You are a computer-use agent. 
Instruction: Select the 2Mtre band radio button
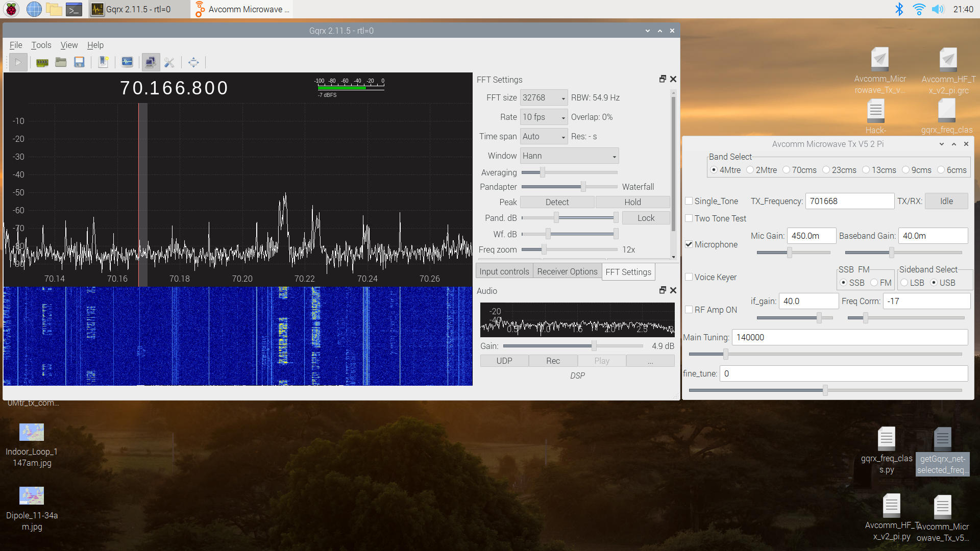click(x=750, y=170)
